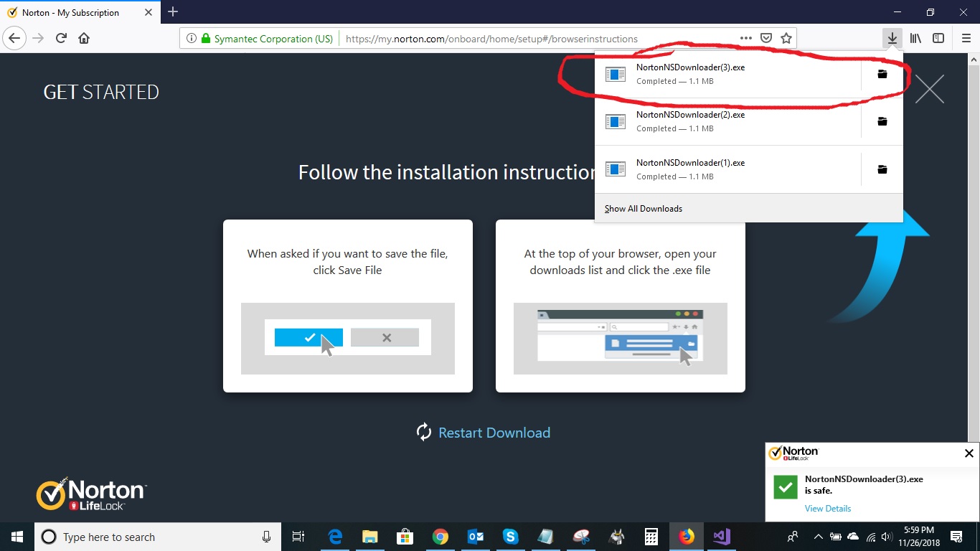Viewport: 980px width, 551px height.
Task: Open the Windows Start menu
Action: [x=17, y=537]
